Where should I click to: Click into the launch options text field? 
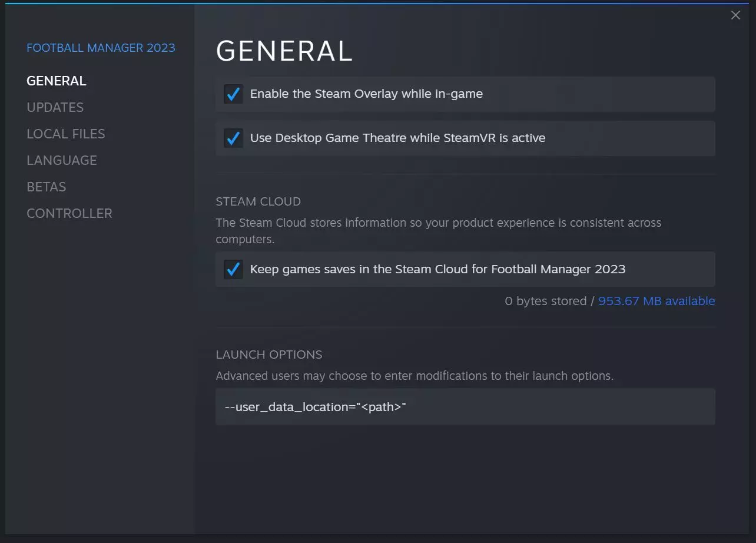pyautogui.click(x=465, y=406)
